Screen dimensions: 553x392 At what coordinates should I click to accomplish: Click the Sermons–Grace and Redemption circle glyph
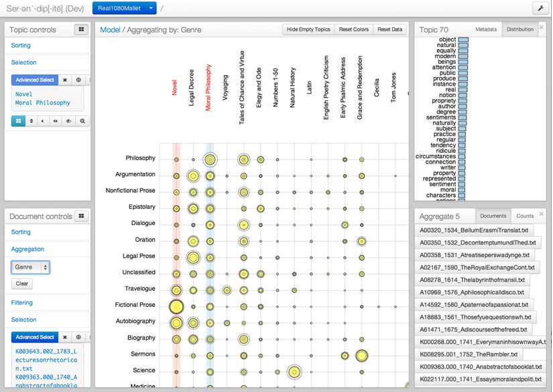coord(361,356)
